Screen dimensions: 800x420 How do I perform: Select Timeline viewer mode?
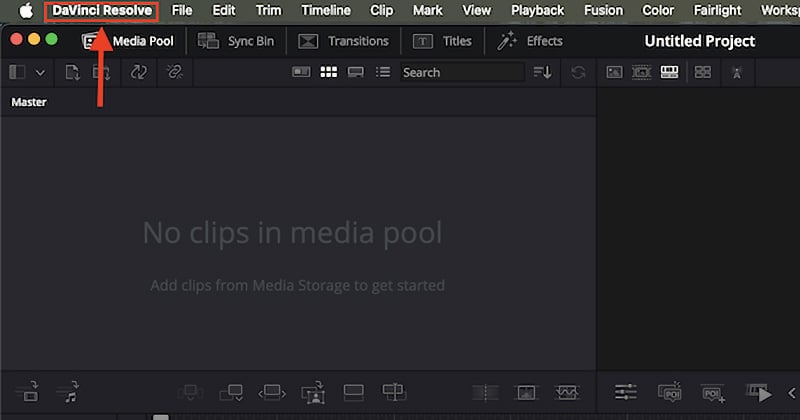point(669,72)
